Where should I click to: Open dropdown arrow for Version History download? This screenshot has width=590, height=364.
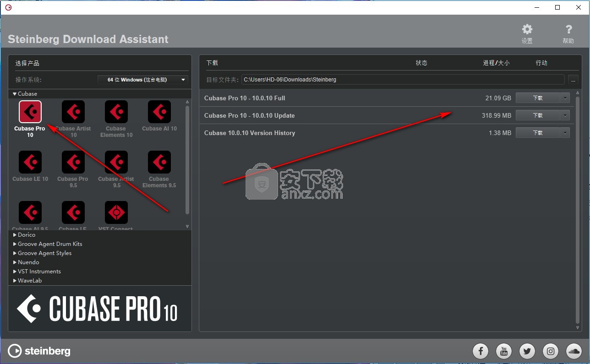[x=565, y=133]
